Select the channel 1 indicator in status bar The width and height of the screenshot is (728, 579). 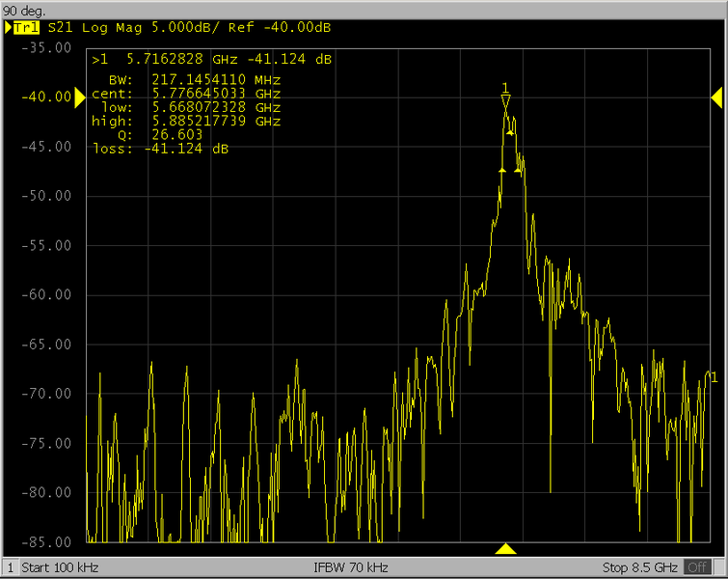click(x=10, y=567)
